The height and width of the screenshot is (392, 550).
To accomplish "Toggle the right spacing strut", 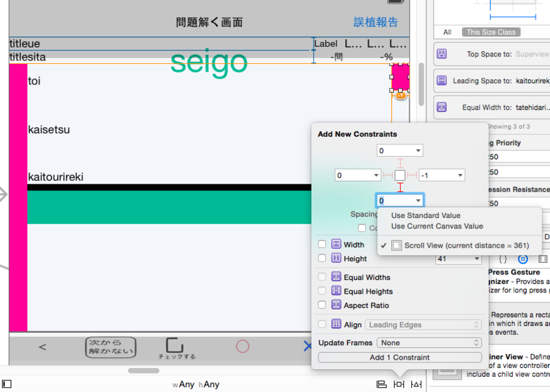I will [411, 175].
